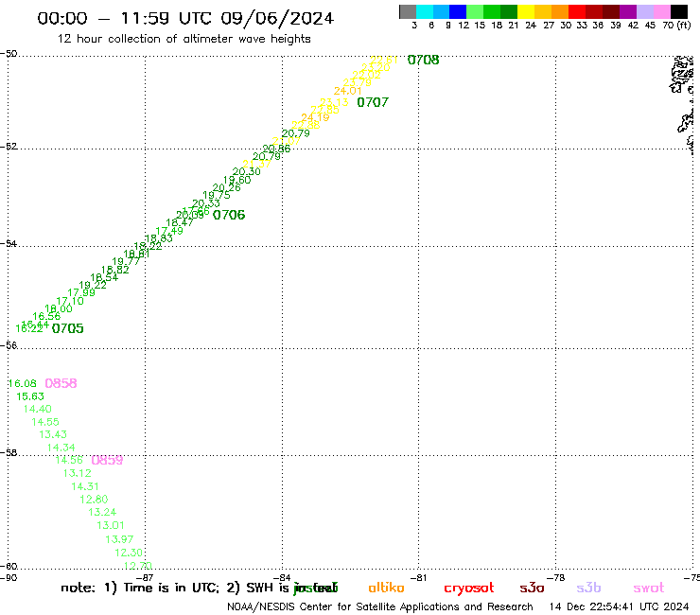This screenshot has width=700, height=615.
Task: Click the time label '0706' on the track
Action: (229, 215)
